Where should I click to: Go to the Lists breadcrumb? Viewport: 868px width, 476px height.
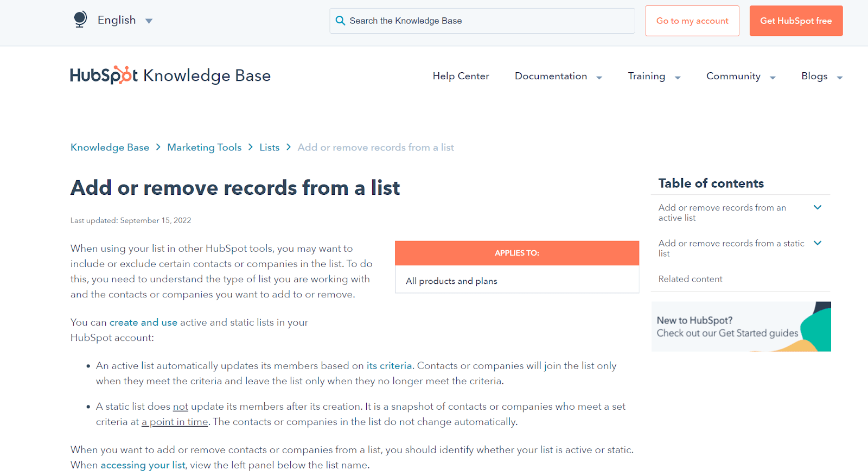[269, 148]
